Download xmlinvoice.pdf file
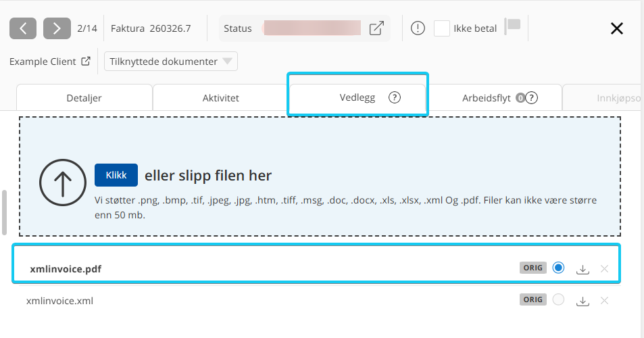Viewport: 644px width, 338px height. coord(583,269)
